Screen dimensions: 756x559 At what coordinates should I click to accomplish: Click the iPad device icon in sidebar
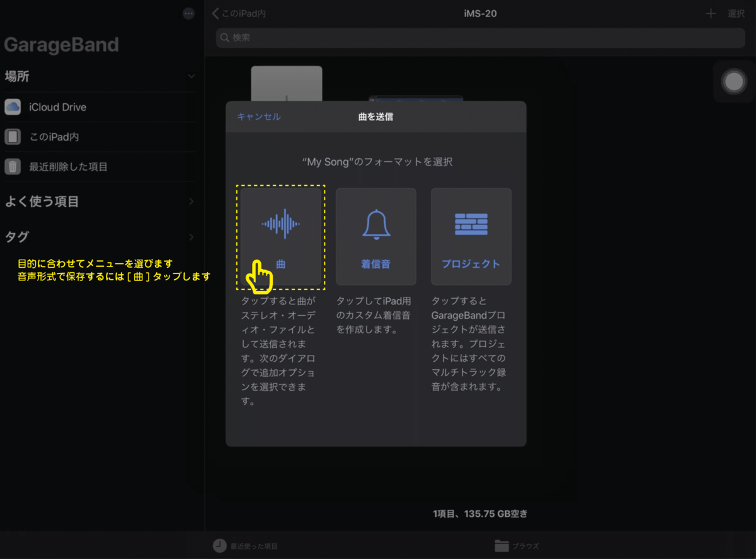pyautogui.click(x=13, y=137)
